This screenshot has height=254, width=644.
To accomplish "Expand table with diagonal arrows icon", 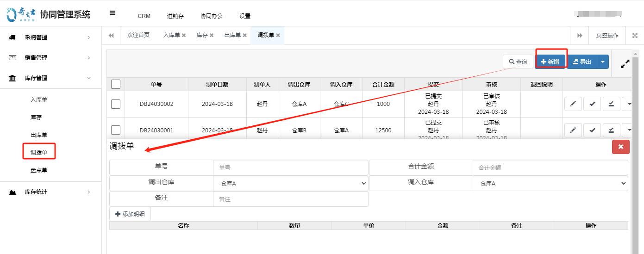I will point(625,64).
